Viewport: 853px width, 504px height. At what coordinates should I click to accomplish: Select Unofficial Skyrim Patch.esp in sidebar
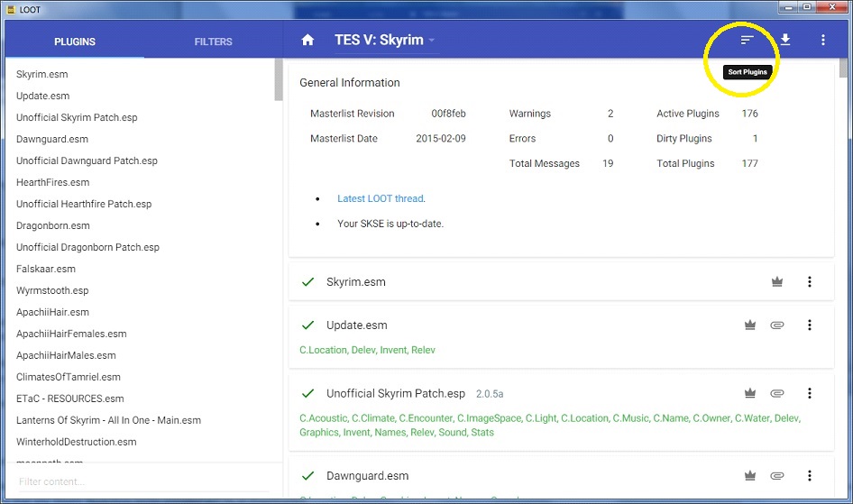tap(77, 117)
